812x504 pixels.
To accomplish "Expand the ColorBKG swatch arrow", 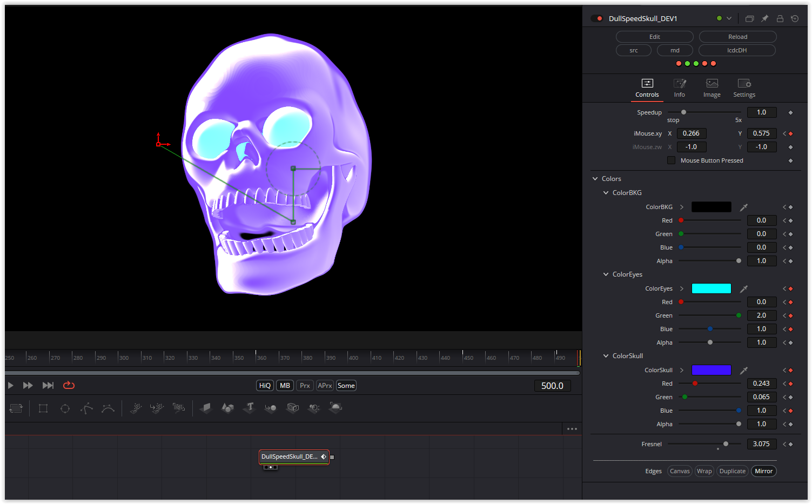I will [x=682, y=207].
